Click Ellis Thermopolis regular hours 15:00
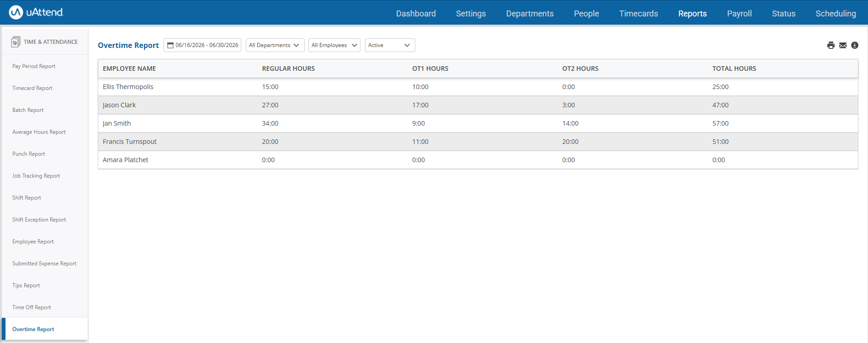The width and height of the screenshot is (868, 343). click(x=270, y=87)
